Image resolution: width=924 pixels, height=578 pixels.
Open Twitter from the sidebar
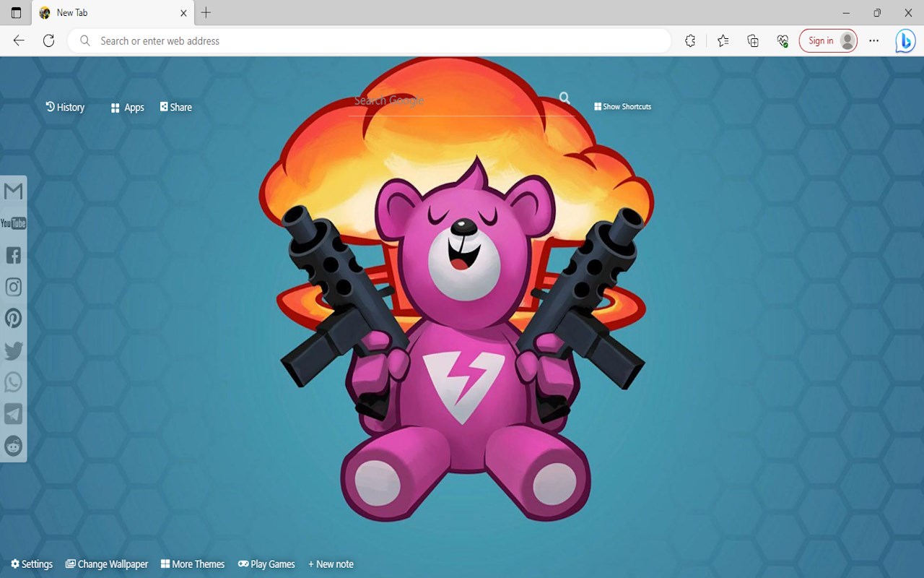tap(13, 350)
